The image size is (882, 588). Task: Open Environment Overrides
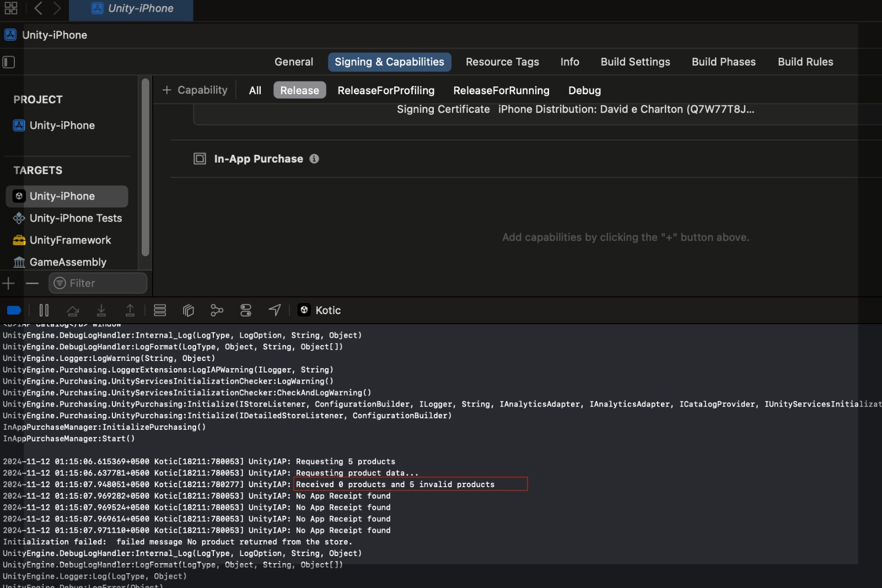coord(246,310)
